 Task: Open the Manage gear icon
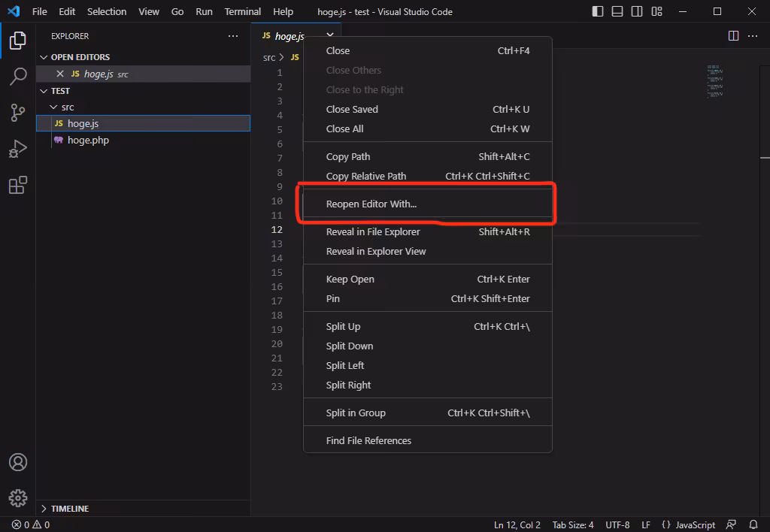(x=18, y=498)
